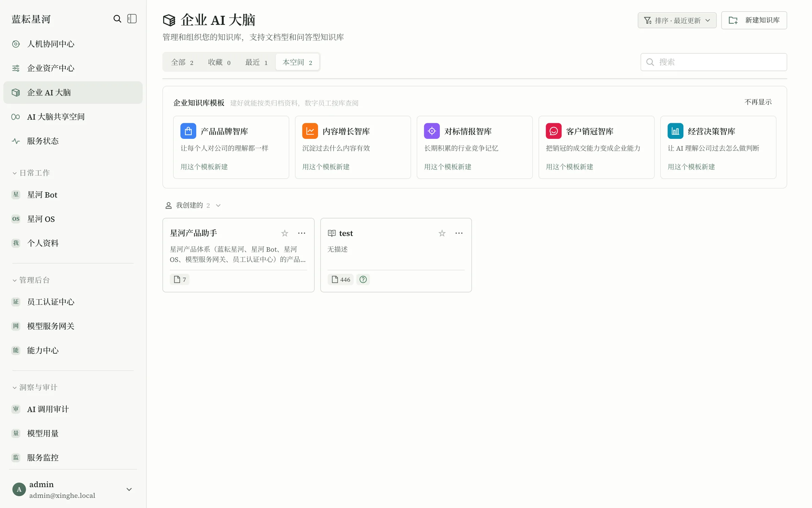Click the 证 badge icon for 员工认证中心

[16, 302]
